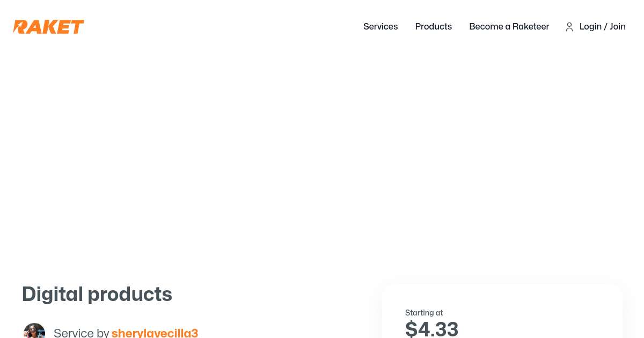Screen dimensions: 644x338
Task: Click the seller's round avatar photo
Action: click(x=34, y=332)
